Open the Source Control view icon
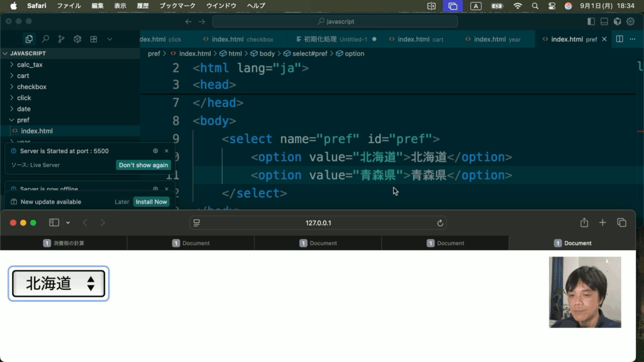 pos(61,39)
